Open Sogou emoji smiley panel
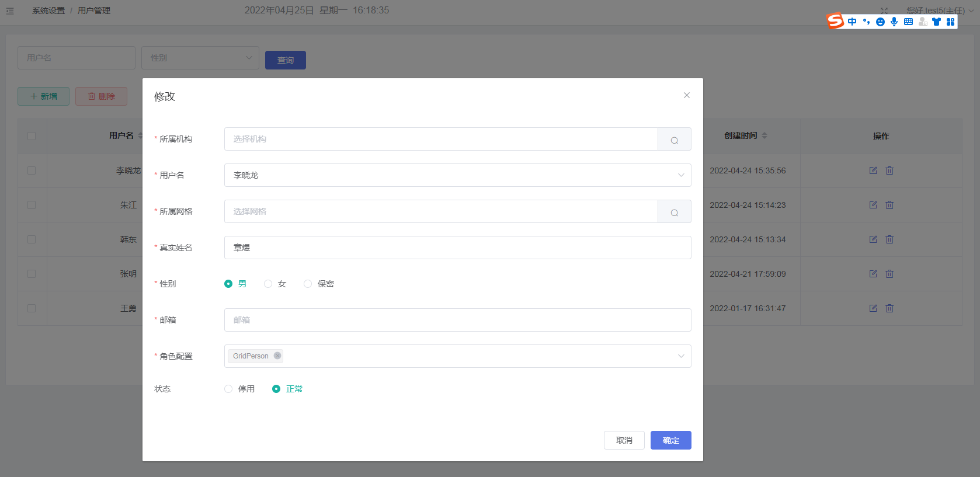Screen dimensions: 980x477 [880, 22]
